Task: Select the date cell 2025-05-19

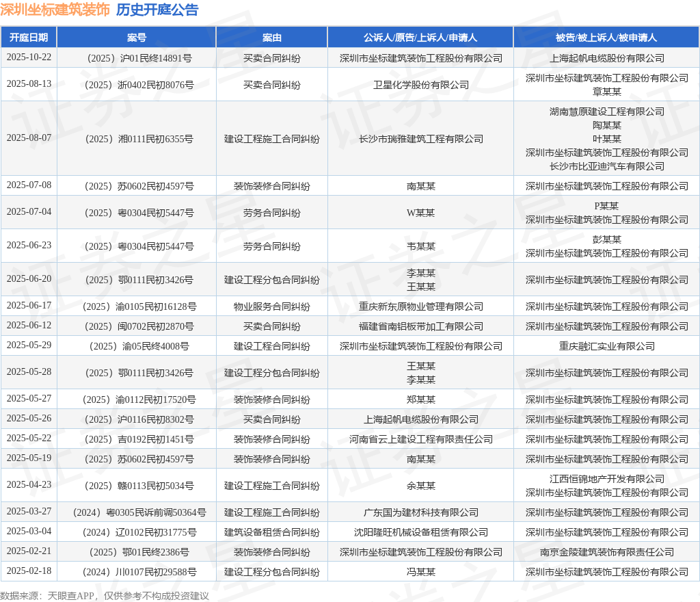Action: pyautogui.click(x=29, y=458)
